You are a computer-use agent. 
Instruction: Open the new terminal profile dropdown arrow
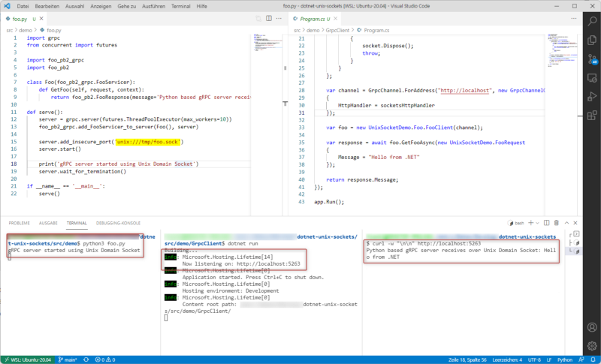(x=537, y=223)
